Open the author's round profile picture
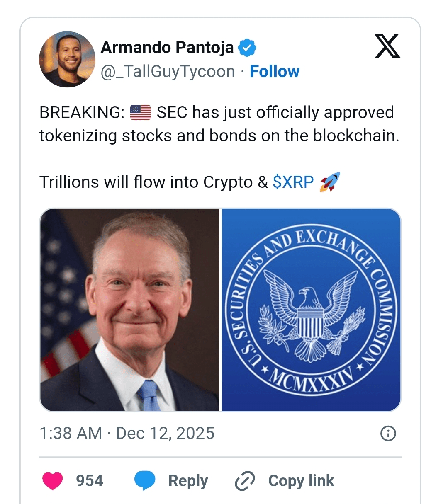The width and height of the screenshot is (448, 504). (x=67, y=59)
